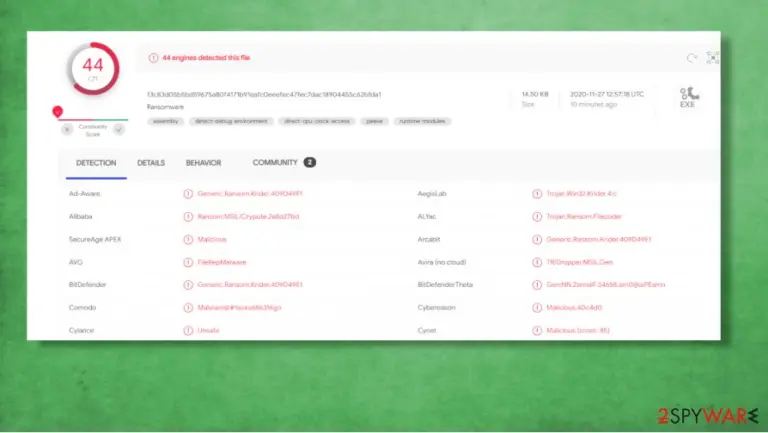Click the warning icon on Comodo row
This screenshot has height=433, width=768.
(188, 308)
